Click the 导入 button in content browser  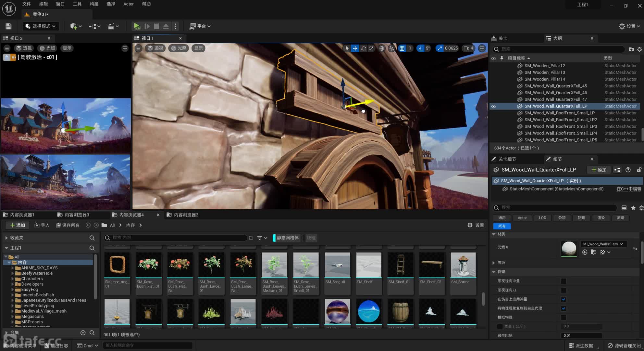coord(42,225)
